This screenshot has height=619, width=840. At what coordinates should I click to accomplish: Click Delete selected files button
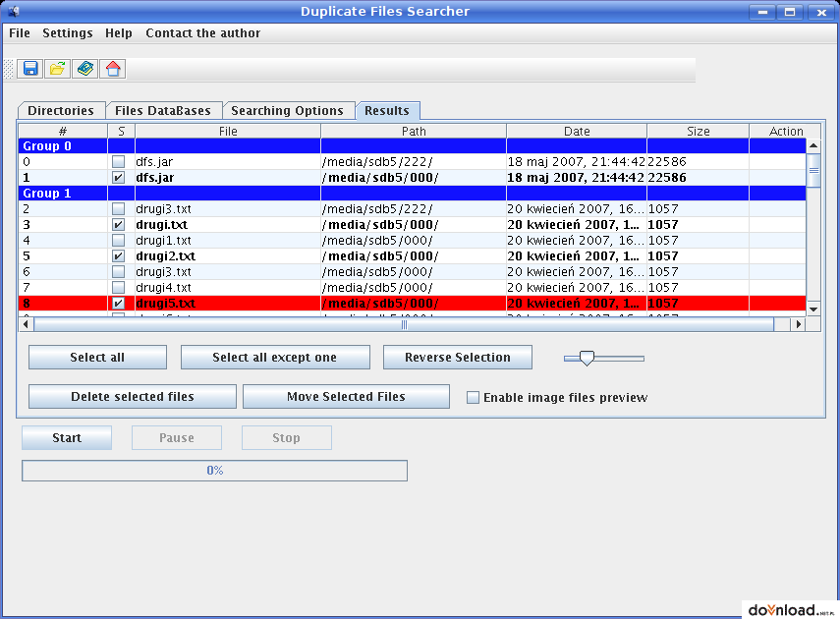(x=133, y=397)
